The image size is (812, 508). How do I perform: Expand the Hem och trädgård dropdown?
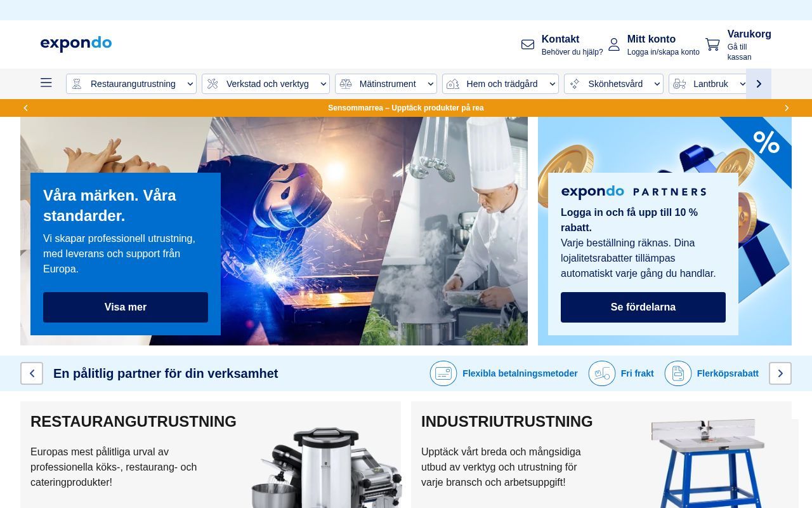[x=553, y=84]
